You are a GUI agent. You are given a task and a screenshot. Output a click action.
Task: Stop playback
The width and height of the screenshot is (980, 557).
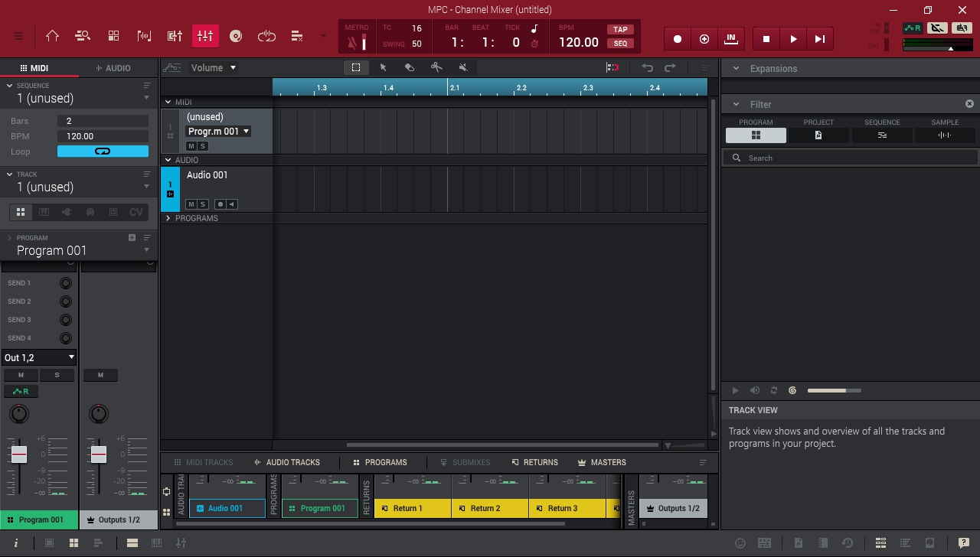[766, 39]
